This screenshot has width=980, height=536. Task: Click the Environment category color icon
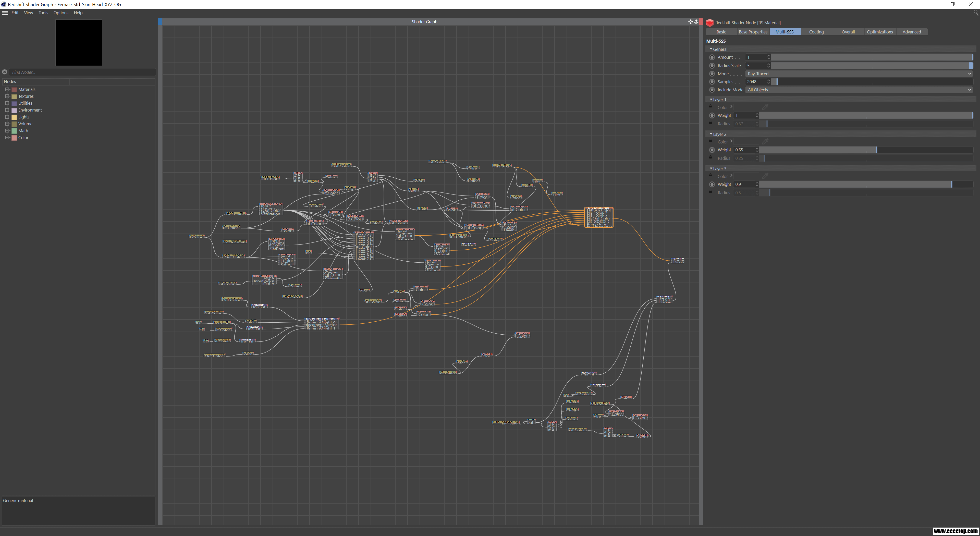click(x=14, y=110)
